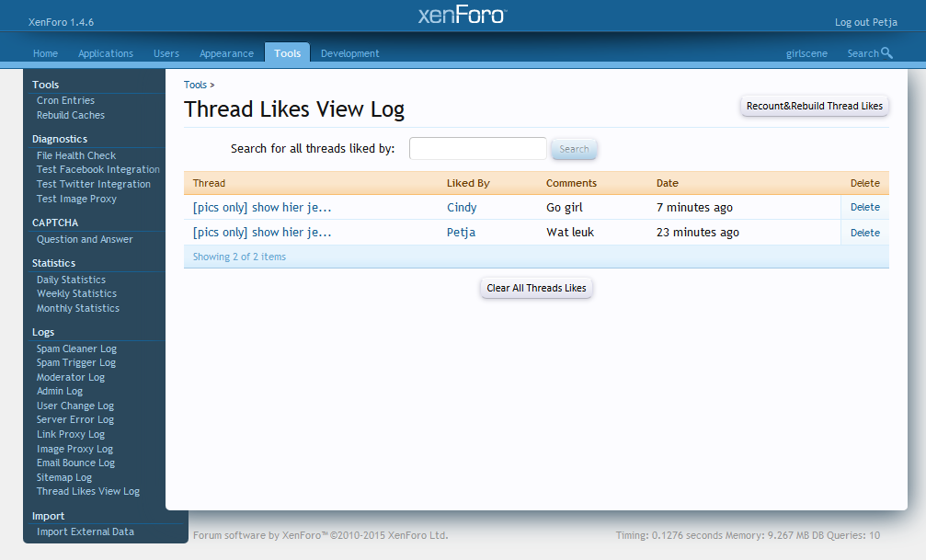Open the Development tab
The height and width of the screenshot is (560, 926).
[x=349, y=53]
